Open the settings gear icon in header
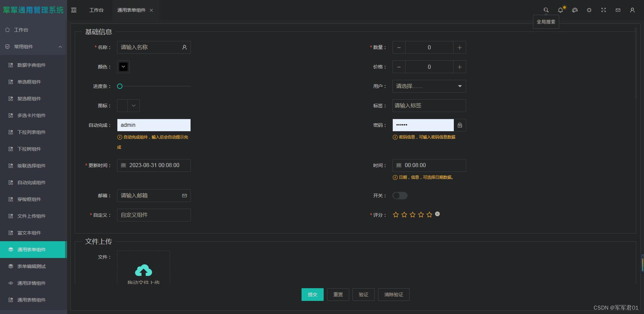644x314 pixels. click(x=589, y=10)
